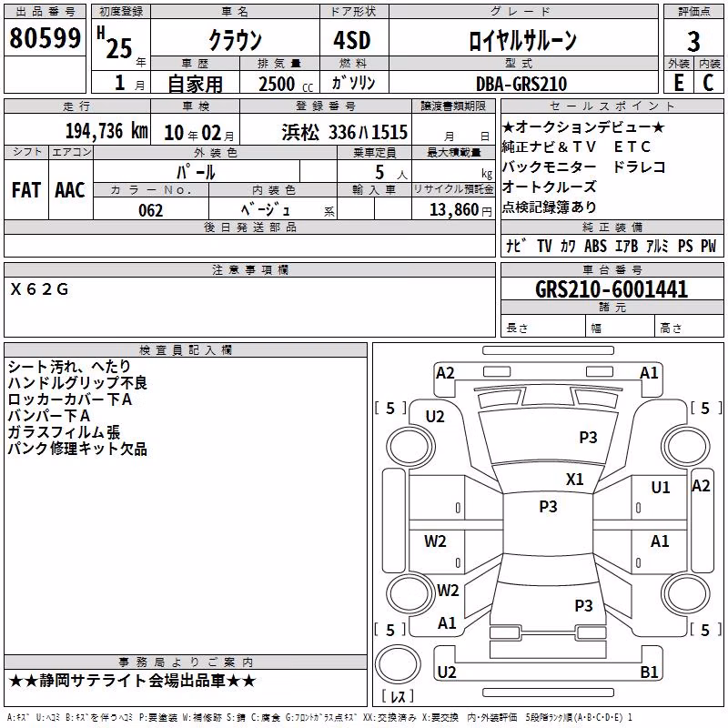Click the B1 mark on rear bumper
The width and height of the screenshot is (728, 728).
649,672
